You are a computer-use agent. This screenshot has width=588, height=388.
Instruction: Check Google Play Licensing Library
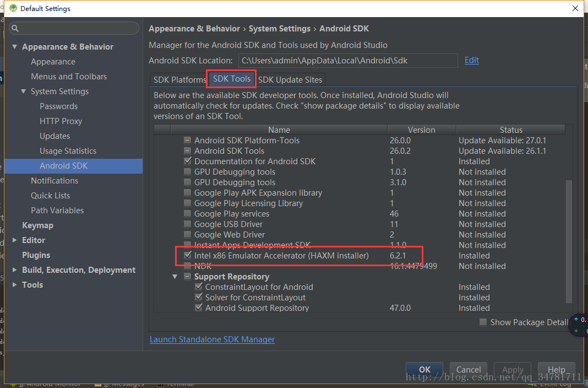pos(187,203)
